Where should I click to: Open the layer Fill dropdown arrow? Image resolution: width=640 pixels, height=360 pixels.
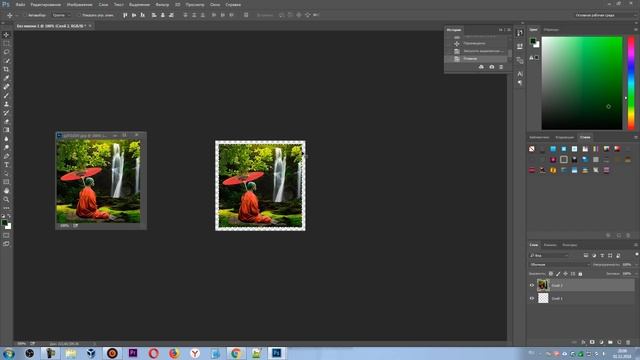tap(636, 273)
